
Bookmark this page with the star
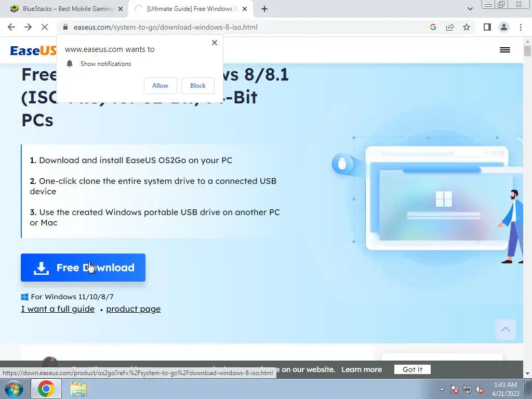(467, 27)
